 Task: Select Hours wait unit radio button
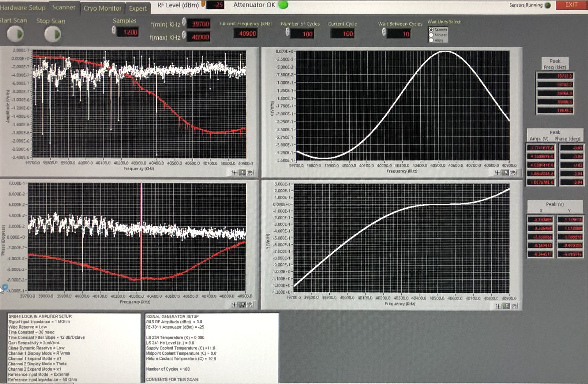click(x=431, y=40)
